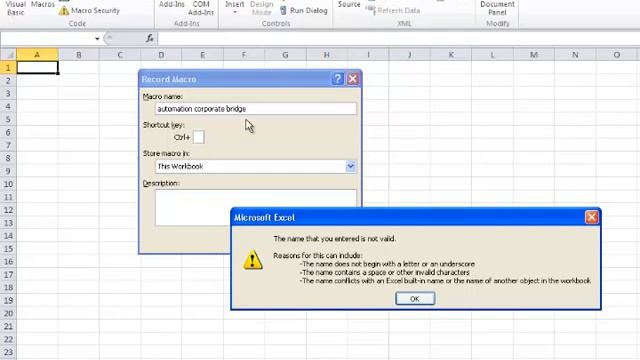This screenshot has width=640, height=360.
Task: Select column M header
Action: tap(534, 54)
